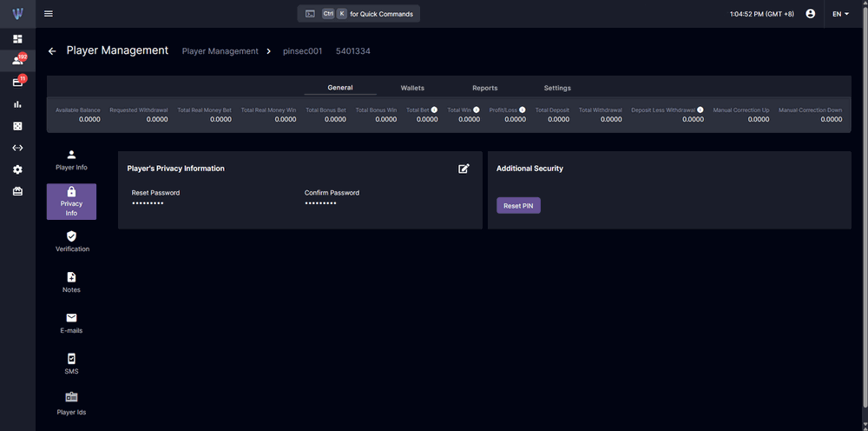Click the quick commands terminal icon
Screen dimensions: 868x431
tap(311, 14)
